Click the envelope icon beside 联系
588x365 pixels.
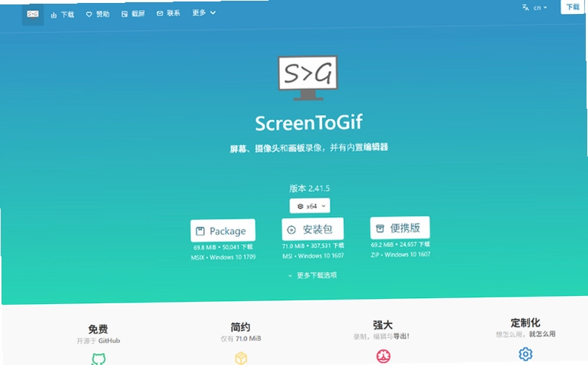(160, 13)
